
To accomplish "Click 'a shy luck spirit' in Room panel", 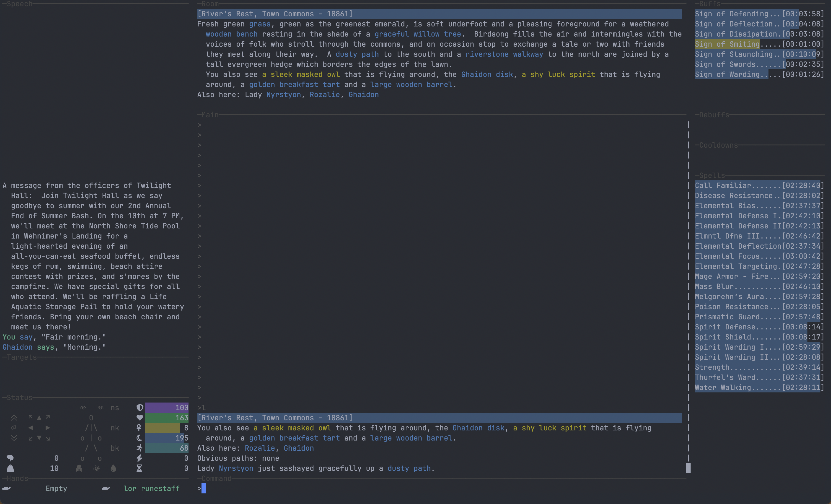I will point(558,75).
